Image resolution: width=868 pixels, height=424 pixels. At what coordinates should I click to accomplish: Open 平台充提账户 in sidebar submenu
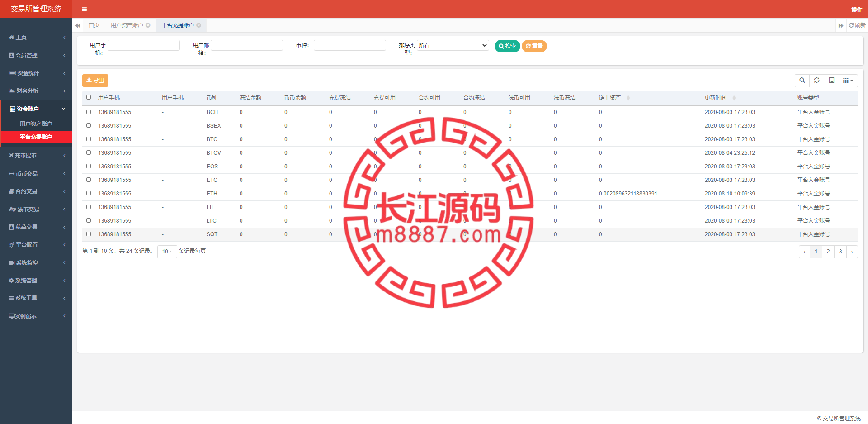tap(36, 137)
